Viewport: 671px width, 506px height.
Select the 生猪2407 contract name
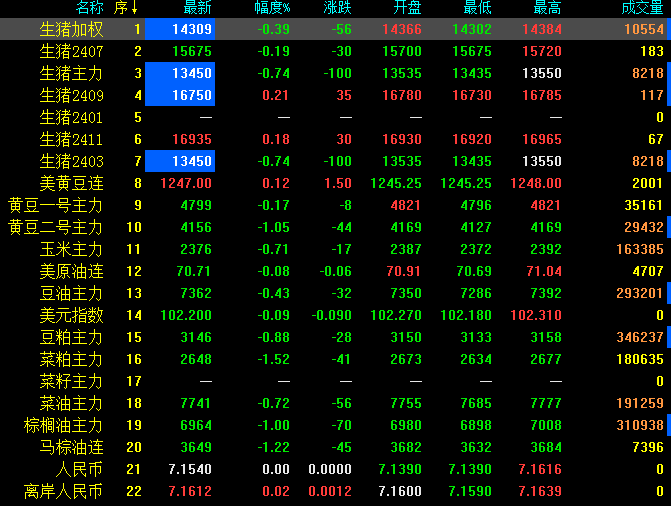tap(71, 51)
